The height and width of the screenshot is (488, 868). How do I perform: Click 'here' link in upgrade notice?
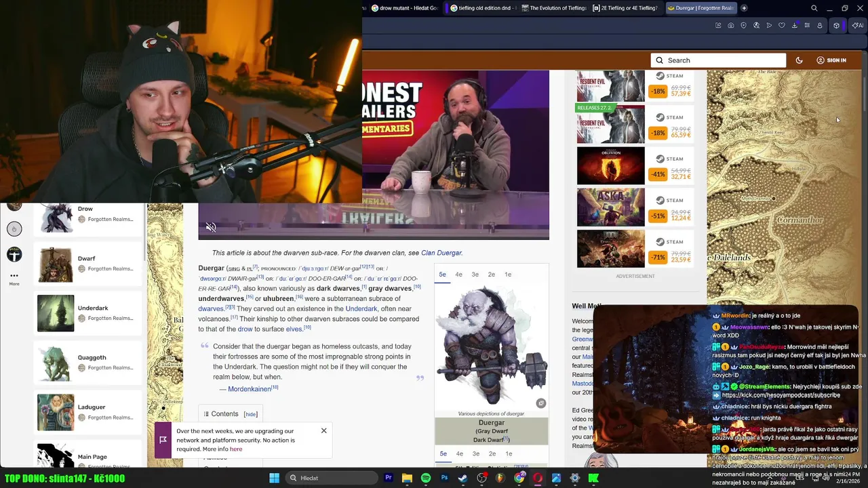236,449
